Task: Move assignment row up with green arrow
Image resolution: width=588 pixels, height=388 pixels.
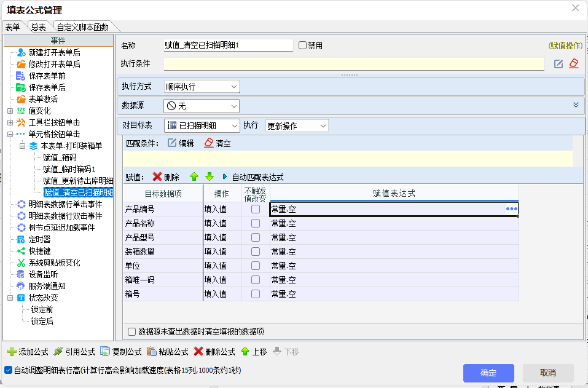Action: click(x=194, y=176)
